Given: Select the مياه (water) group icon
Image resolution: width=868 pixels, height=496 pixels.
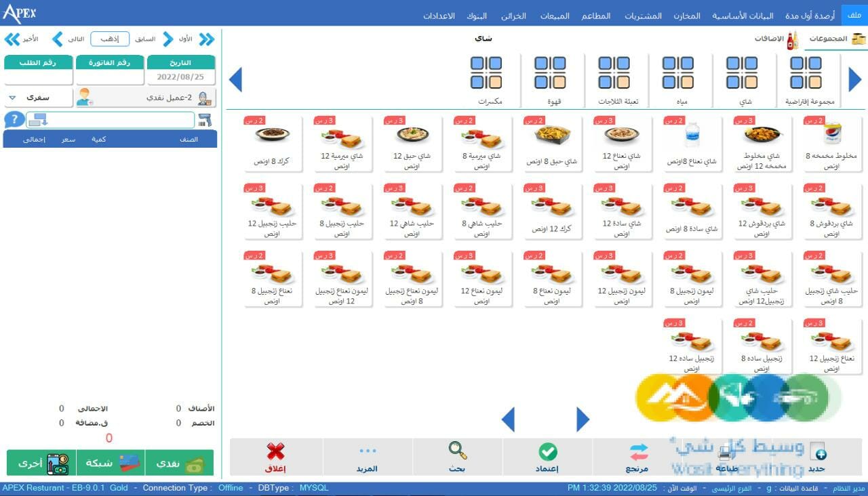Looking at the screenshot, I should click(x=677, y=73).
